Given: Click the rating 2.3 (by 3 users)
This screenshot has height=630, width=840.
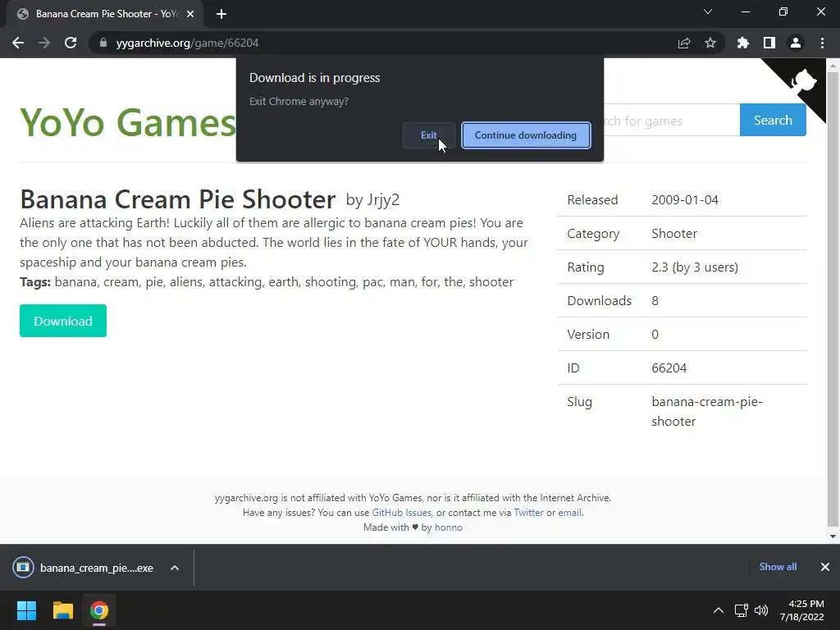Looking at the screenshot, I should pyautogui.click(x=695, y=267).
